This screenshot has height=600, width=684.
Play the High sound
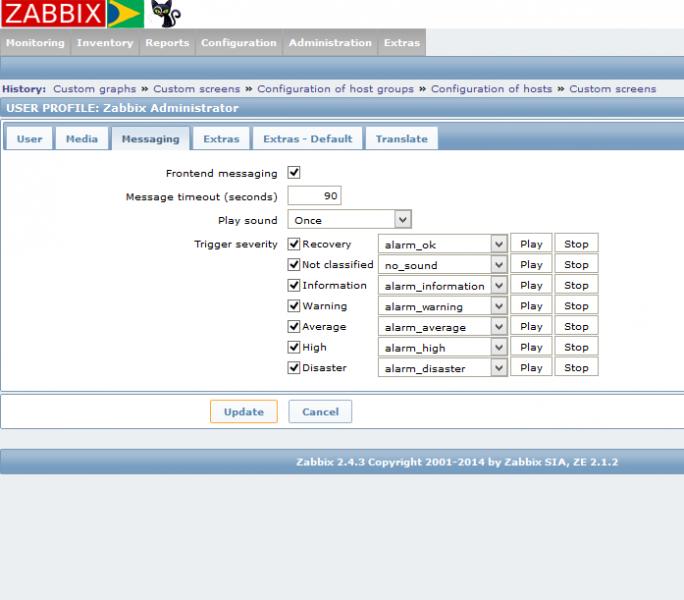click(x=531, y=347)
